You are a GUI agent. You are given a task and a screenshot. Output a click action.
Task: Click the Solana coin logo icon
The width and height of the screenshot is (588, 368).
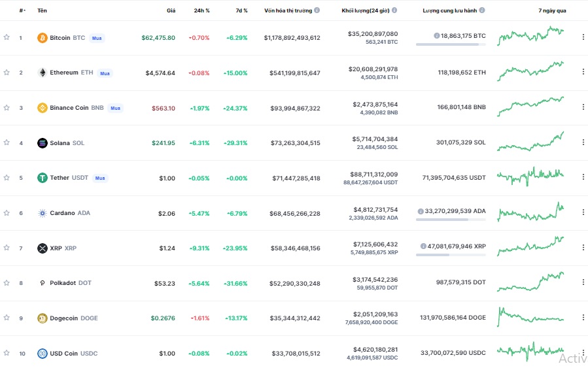43,143
